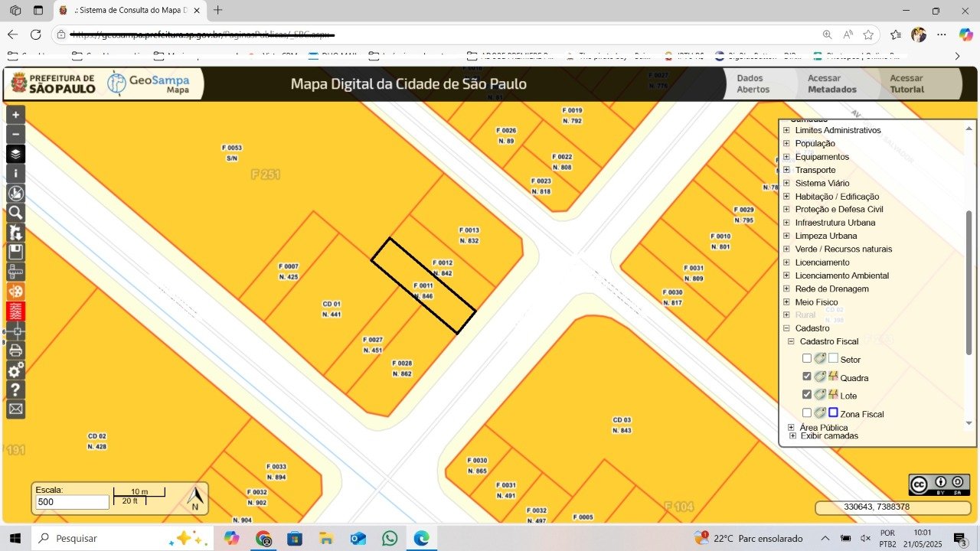
Task: Open File Explorer from the taskbar
Action: pos(326,538)
